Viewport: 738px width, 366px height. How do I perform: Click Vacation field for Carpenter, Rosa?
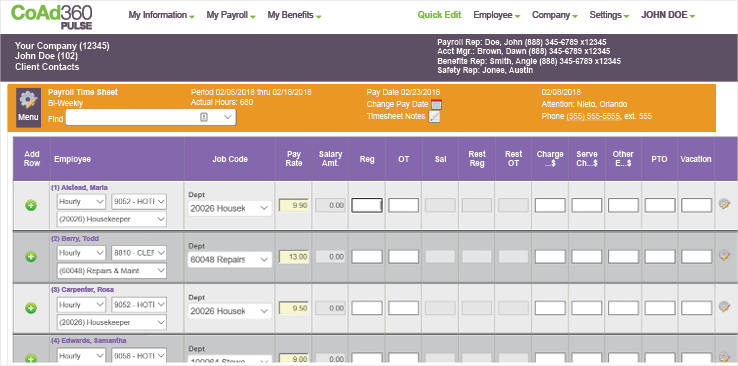(x=697, y=308)
